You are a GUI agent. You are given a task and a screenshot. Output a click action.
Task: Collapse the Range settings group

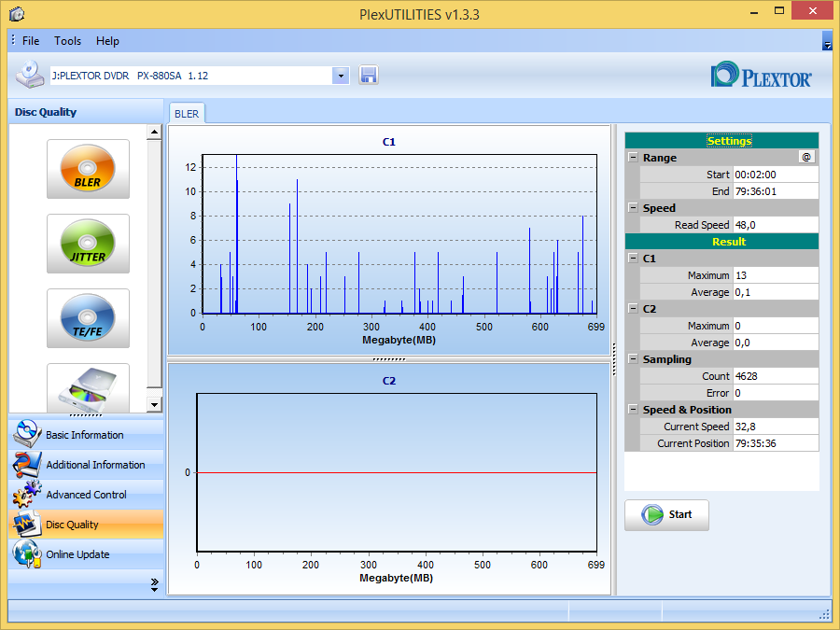[633, 158]
